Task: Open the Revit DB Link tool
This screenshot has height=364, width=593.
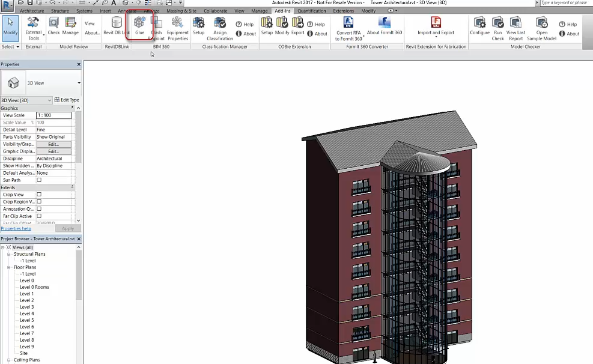Action: [117, 26]
